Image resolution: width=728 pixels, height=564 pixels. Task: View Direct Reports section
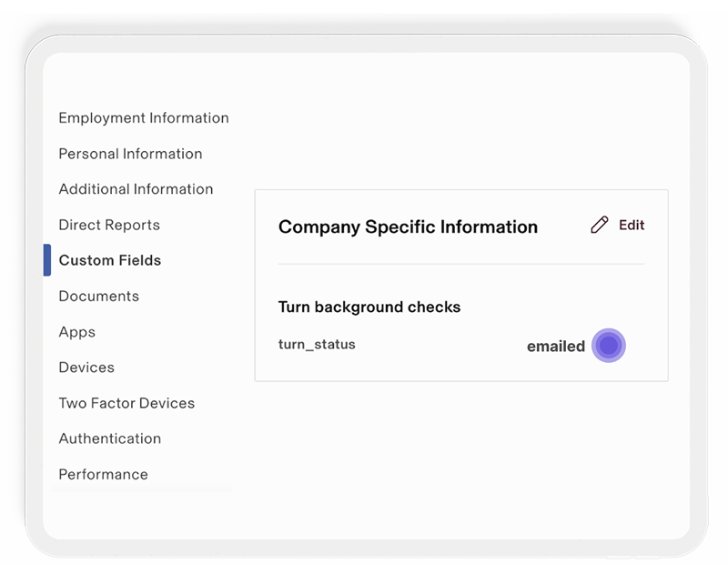(109, 225)
